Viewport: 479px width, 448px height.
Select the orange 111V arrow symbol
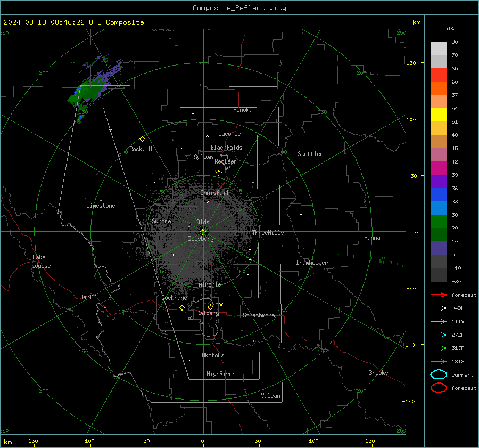[439, 321]
